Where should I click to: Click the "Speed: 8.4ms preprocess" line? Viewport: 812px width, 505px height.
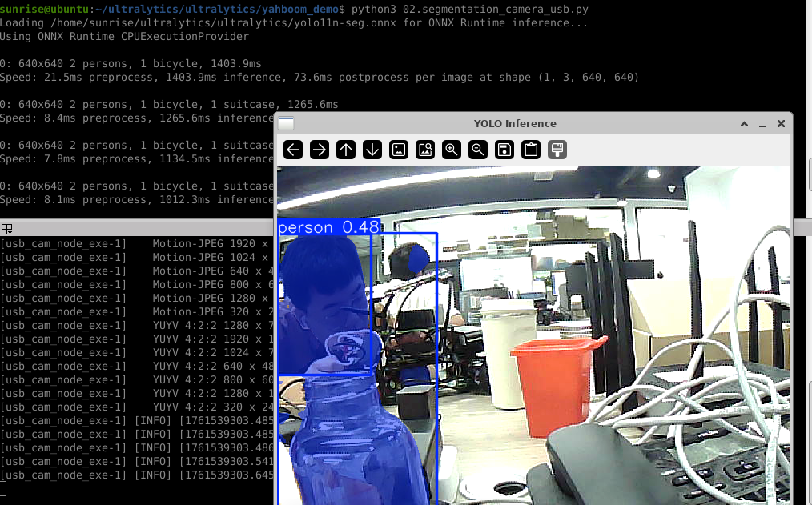(137, 118)
